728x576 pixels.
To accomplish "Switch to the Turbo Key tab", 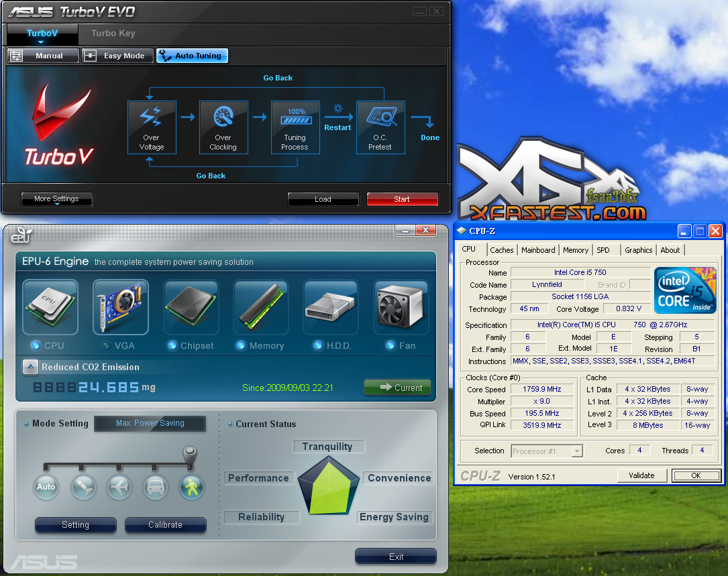I will pos(113,34).
